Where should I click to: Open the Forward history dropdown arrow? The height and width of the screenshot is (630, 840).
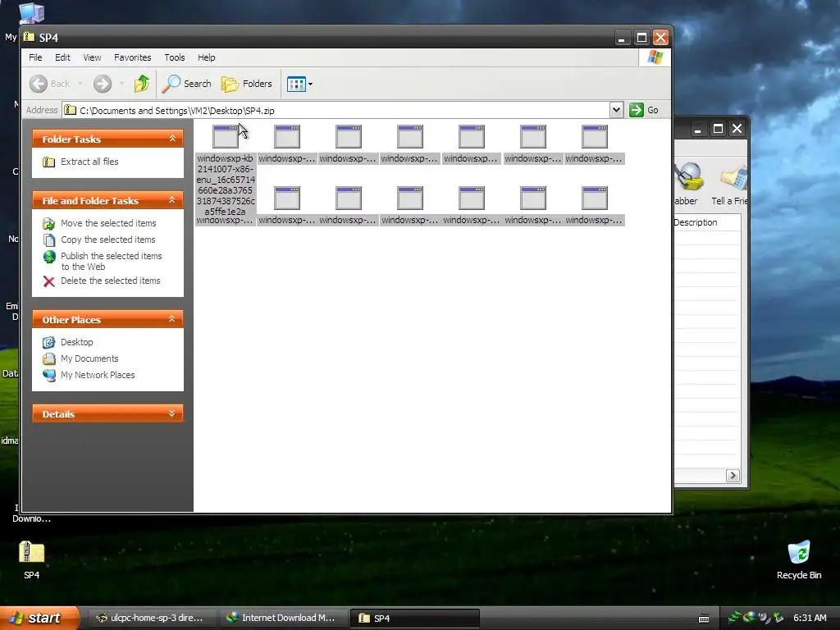tap(121, 84)
